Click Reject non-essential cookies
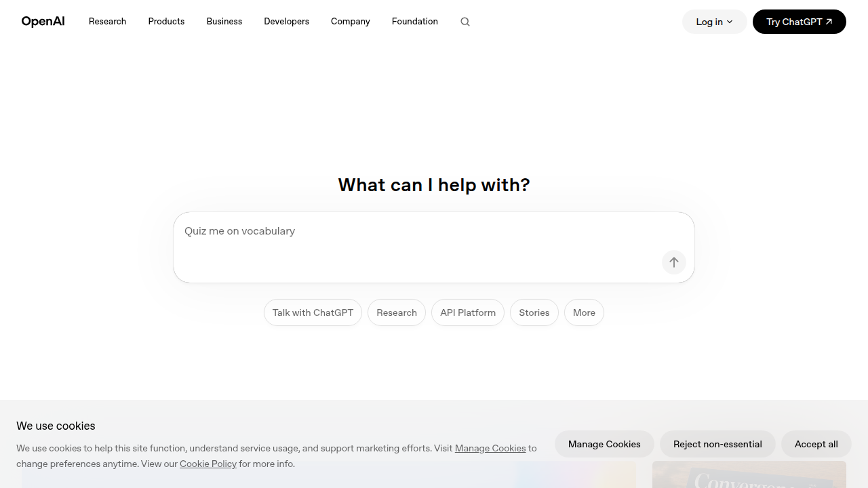The width and height of the screenshot is (868, 488). pos(717,444)
